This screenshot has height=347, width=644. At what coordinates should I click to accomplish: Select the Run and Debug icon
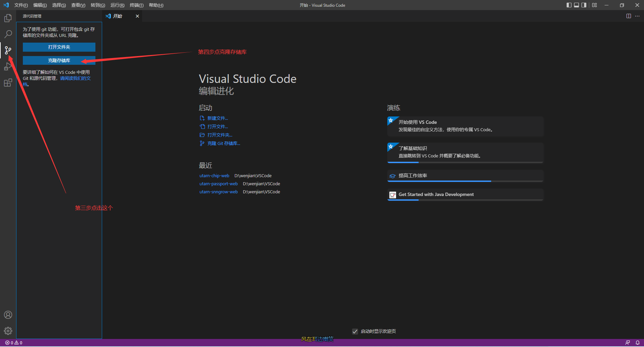[x=8, y=66]
